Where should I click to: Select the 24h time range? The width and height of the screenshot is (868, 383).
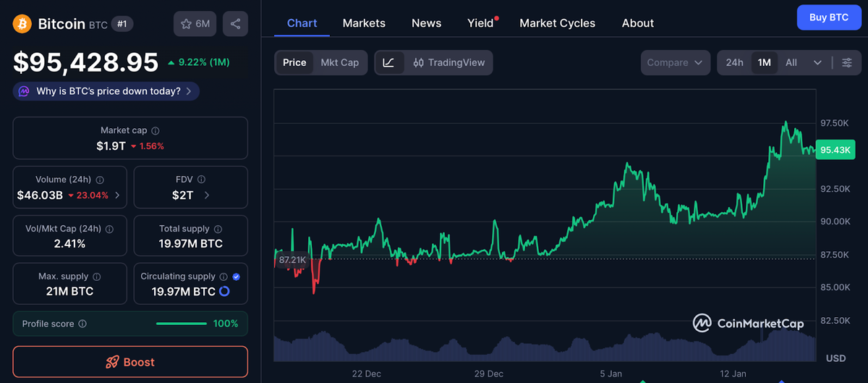[x=734, y=62]
